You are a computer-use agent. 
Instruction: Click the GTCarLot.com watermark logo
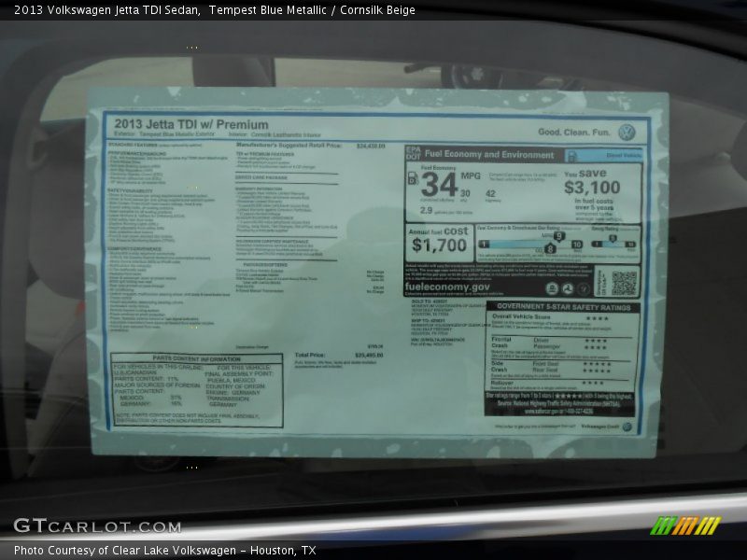[x=97, y=526]
